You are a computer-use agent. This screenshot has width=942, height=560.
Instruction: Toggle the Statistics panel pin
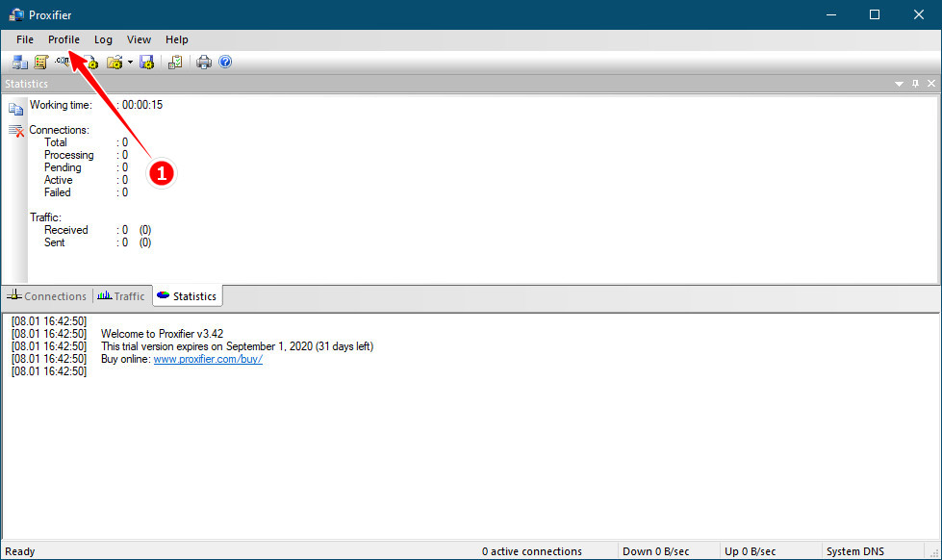pos(916,84)
